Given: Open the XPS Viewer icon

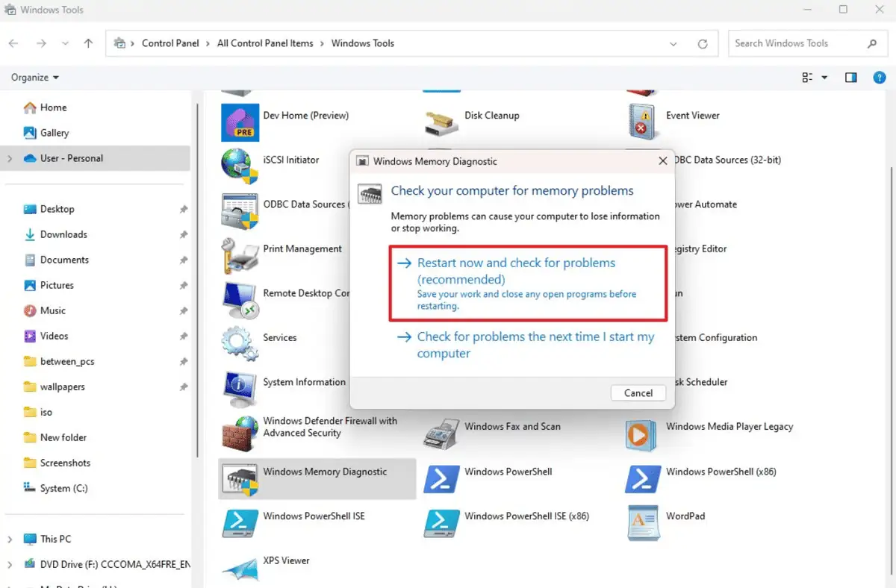Looking at the screenshot, I should click(x=240, y=567).
